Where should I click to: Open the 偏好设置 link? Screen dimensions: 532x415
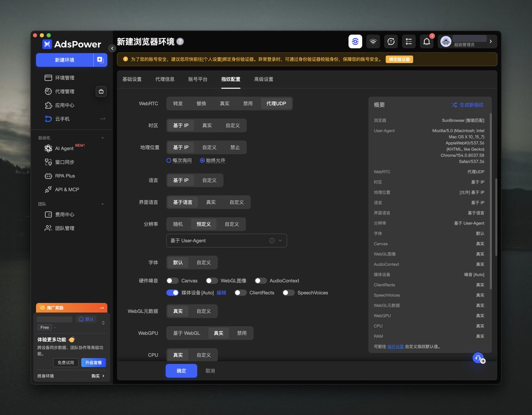point(395,346)
